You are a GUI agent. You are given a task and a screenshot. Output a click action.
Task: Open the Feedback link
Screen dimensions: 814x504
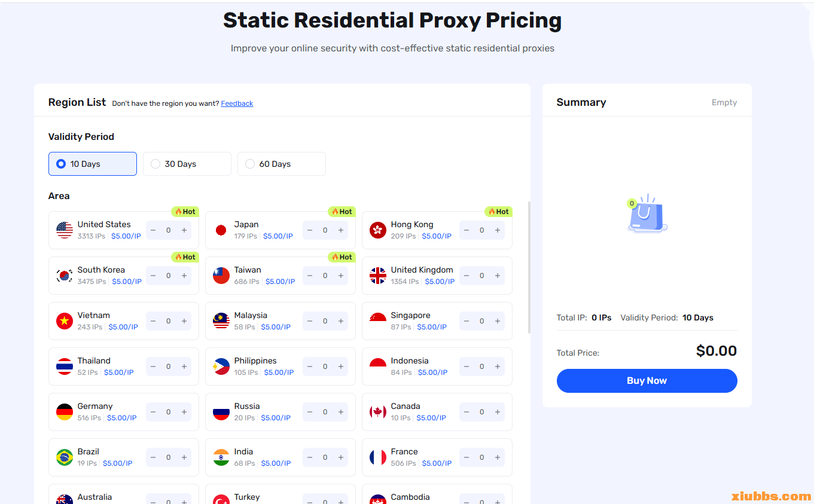coord(237,103)
